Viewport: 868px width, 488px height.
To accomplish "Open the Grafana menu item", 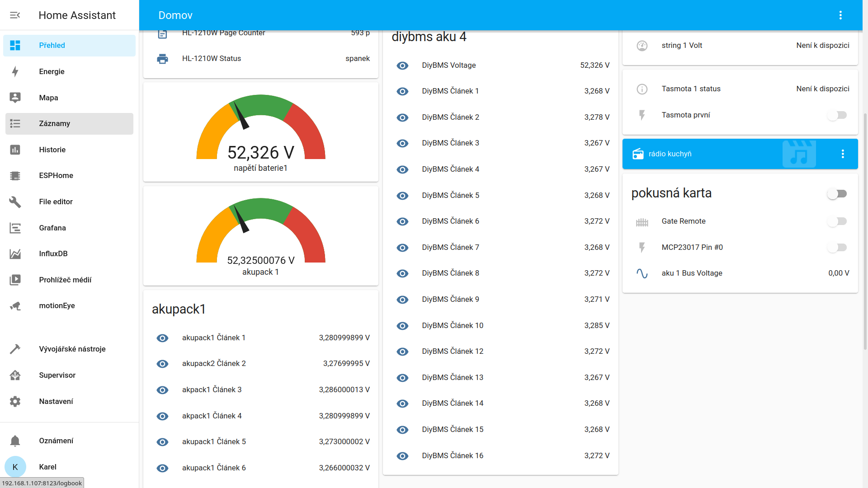I will click(x=69, y=228).
